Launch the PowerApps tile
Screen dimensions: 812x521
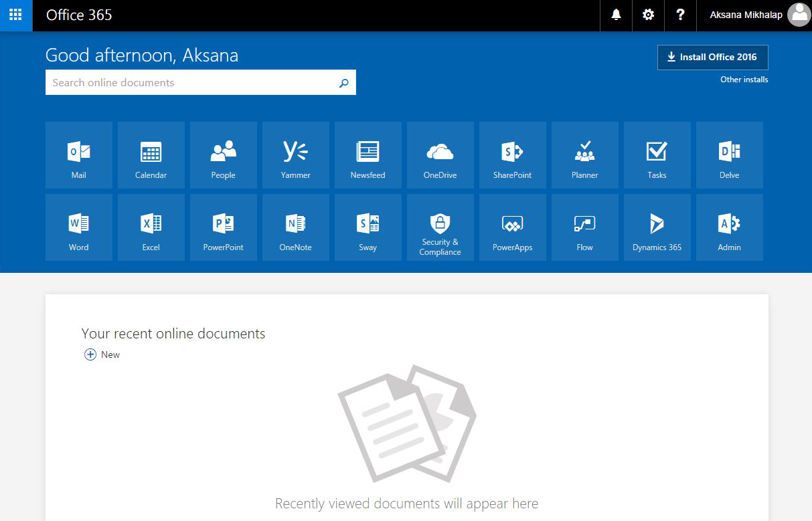[x=513, y=227]
